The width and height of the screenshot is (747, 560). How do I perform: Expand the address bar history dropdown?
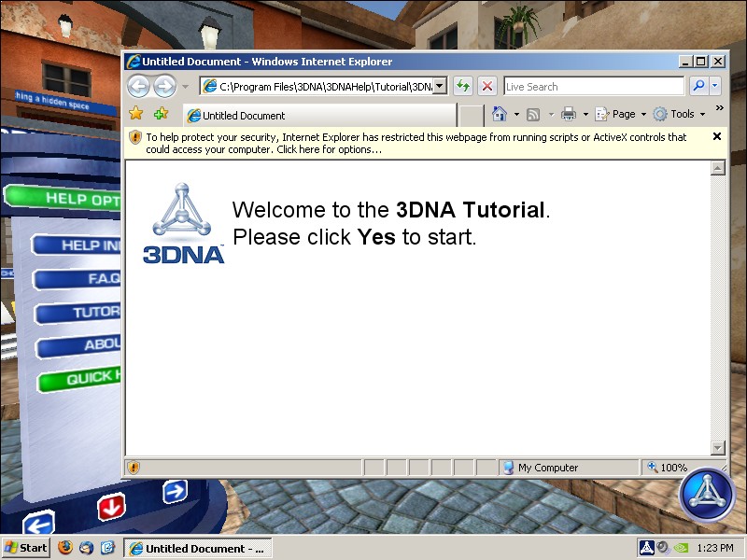(440, 86)
